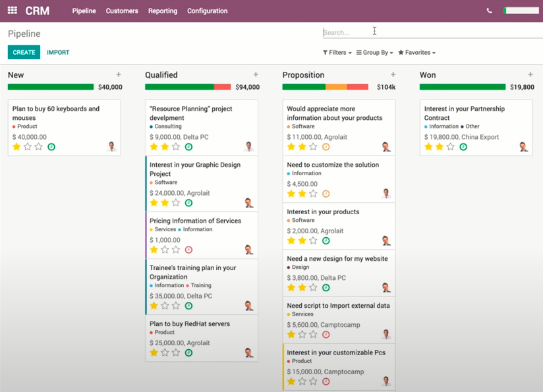Set third star on keyboards and mouses card
This screenshot has height=392, width=543.
click(39, 147)
